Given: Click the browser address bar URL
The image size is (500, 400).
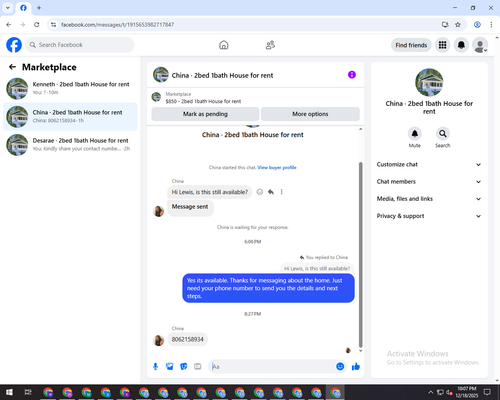Looking at the screenshot, I should (x=117, y=25).
